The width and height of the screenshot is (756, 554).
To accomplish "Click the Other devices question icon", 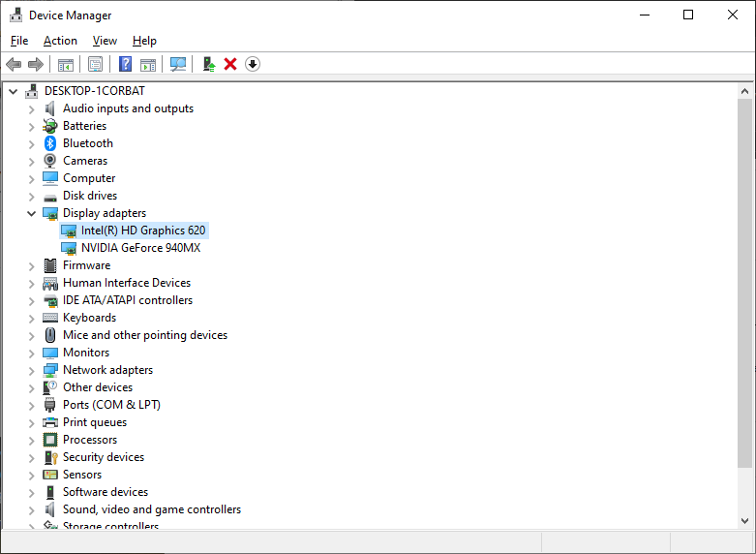I will tap(50, 387).
